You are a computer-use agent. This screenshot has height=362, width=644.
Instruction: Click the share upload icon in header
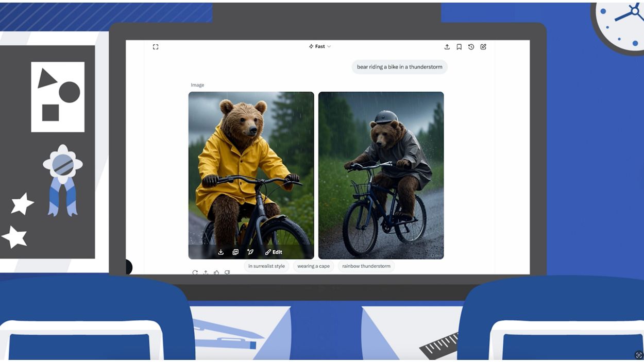click(x=447, y=47)
